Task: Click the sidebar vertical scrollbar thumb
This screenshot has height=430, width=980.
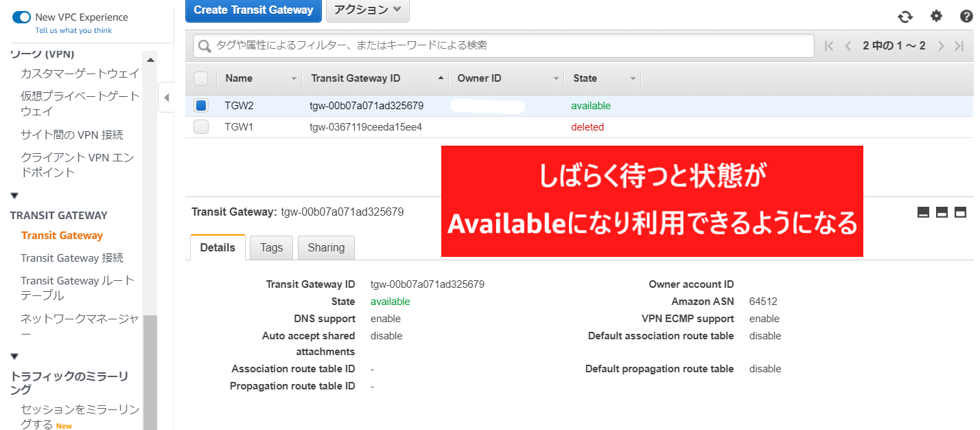Action: tap(150, 371)
